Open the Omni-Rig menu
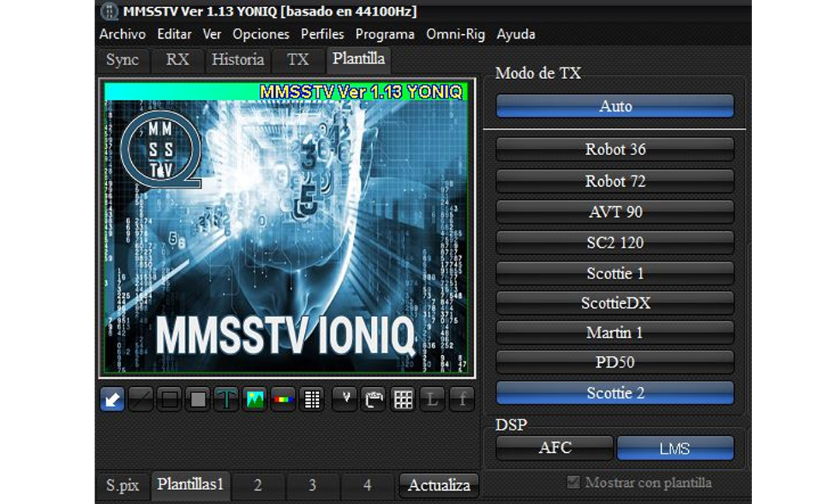The image size is (834, 504). pyautogui.click(x=455, y=34)
